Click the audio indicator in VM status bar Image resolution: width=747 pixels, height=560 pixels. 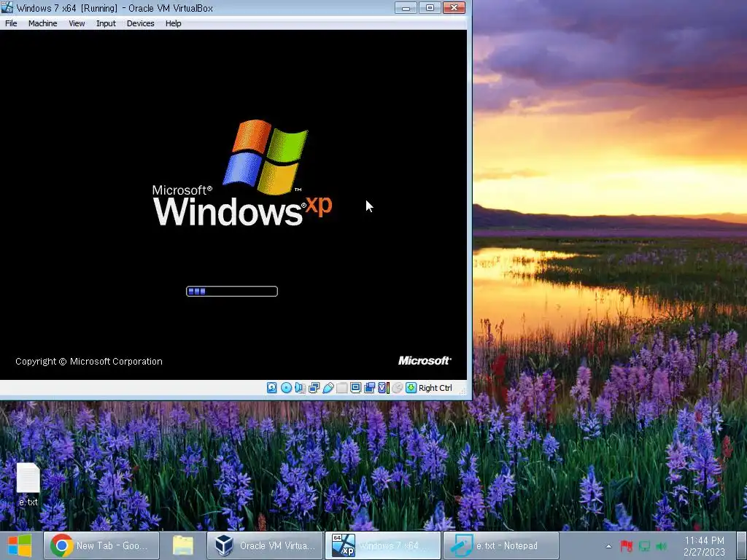point(300,388)
